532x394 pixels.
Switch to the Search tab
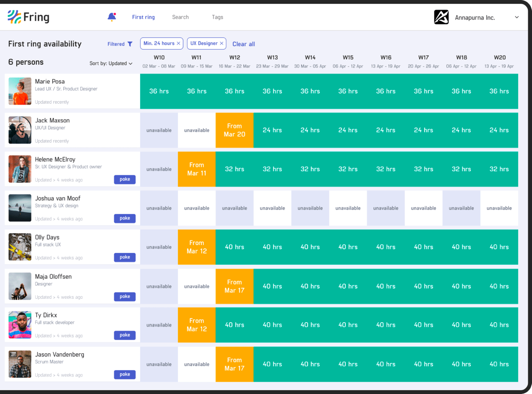click(x=180, y=17)
